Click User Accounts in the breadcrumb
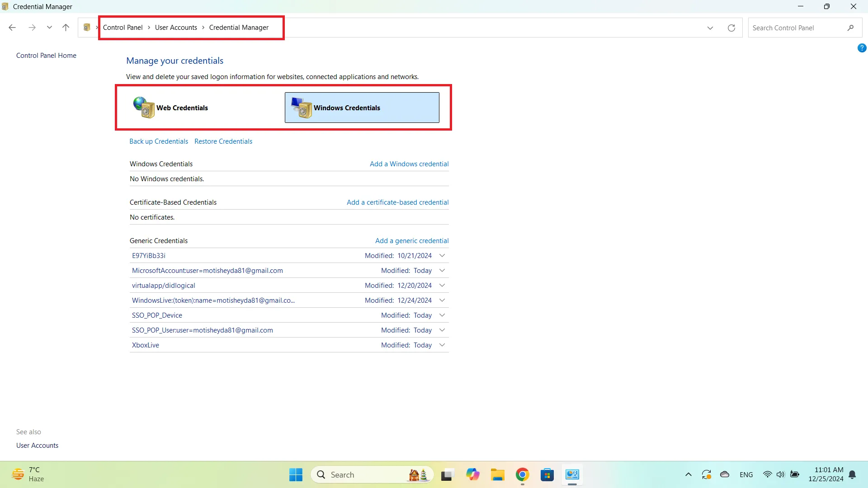 (176, 28)
